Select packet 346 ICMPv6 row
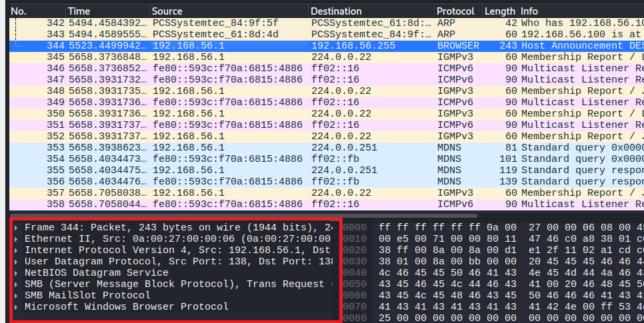Viewport: 644px width, 323px height. [x=327, y=68]
